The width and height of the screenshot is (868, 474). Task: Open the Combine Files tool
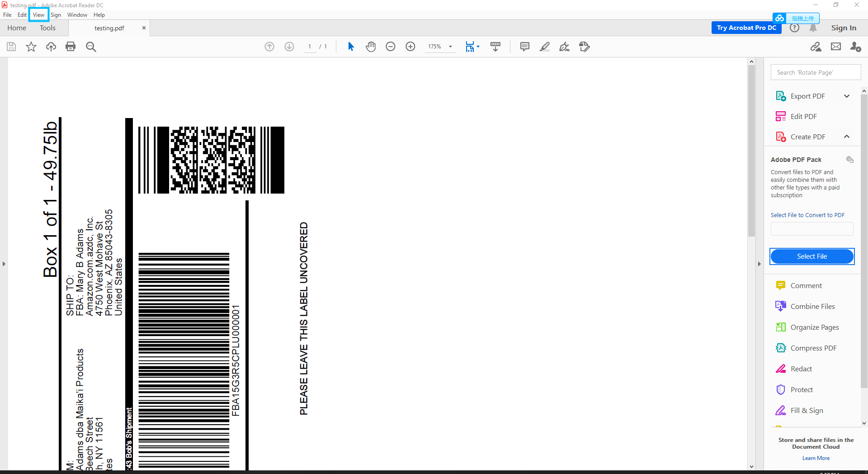(x=812, y=306)
